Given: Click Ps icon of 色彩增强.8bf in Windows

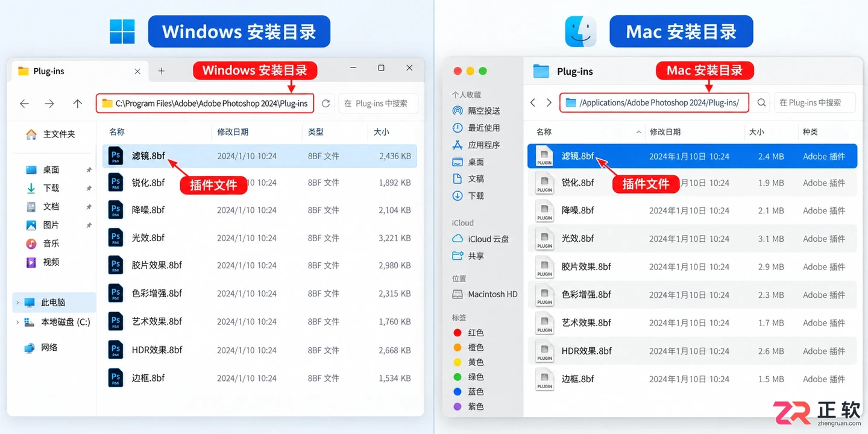Looking at the screenshot, I should click(116, 294).
